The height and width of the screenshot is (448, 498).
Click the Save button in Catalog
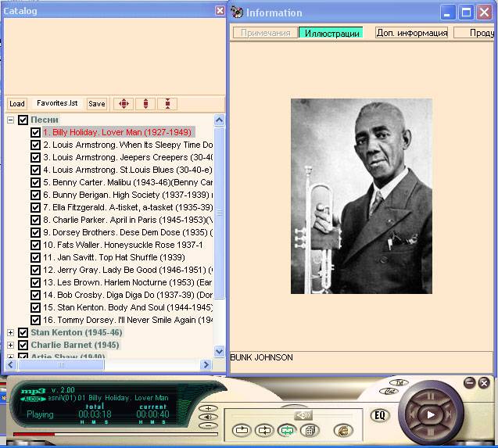tap(97, 103)
